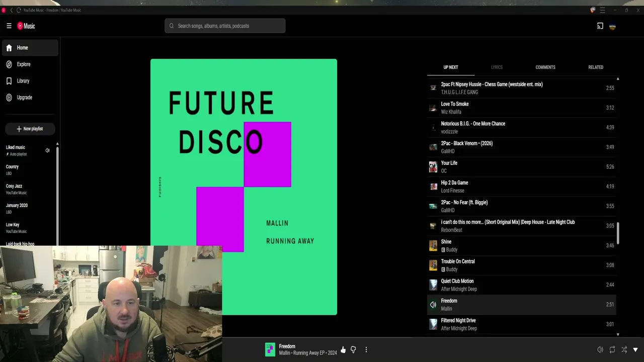Open the Library section in sidebar
The image size is (644, 362).
pyautogui.click(x=29, y=81)
